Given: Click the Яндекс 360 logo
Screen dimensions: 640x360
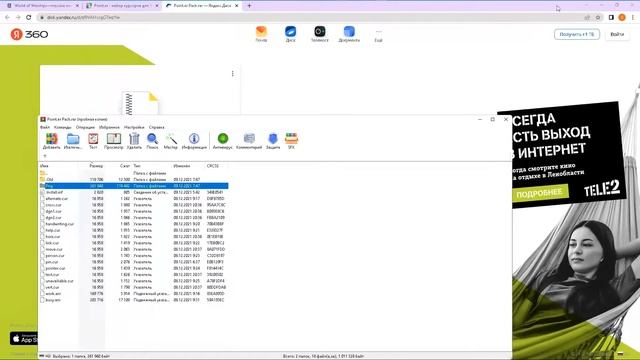Looking at the screenshot, I should pyautogui.click(x=29, y=34).
